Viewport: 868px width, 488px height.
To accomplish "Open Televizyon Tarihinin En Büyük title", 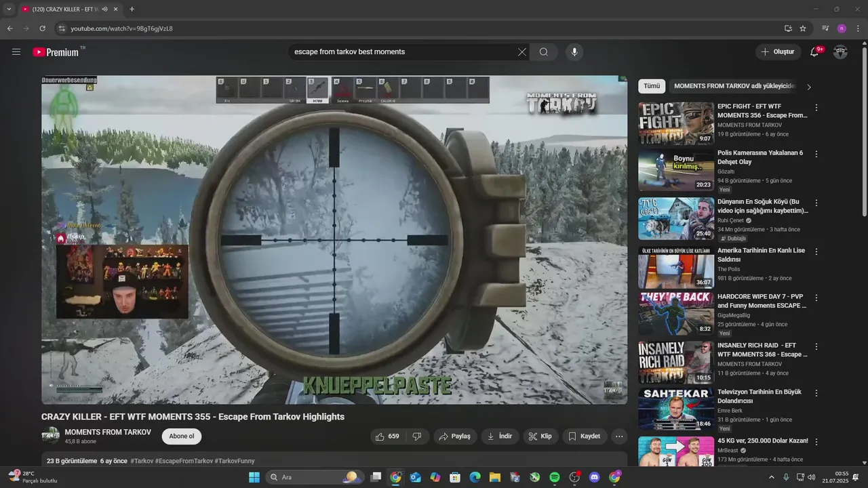I will tap(759, 396).
